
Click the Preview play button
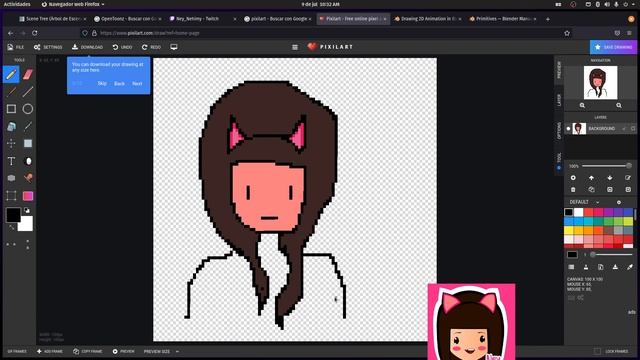pos(123,351)
